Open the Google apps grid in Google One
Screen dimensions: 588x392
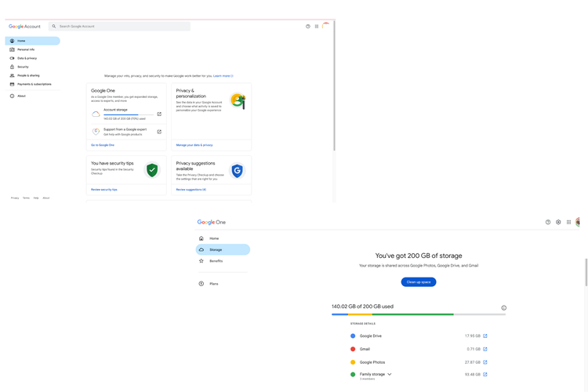569,222
